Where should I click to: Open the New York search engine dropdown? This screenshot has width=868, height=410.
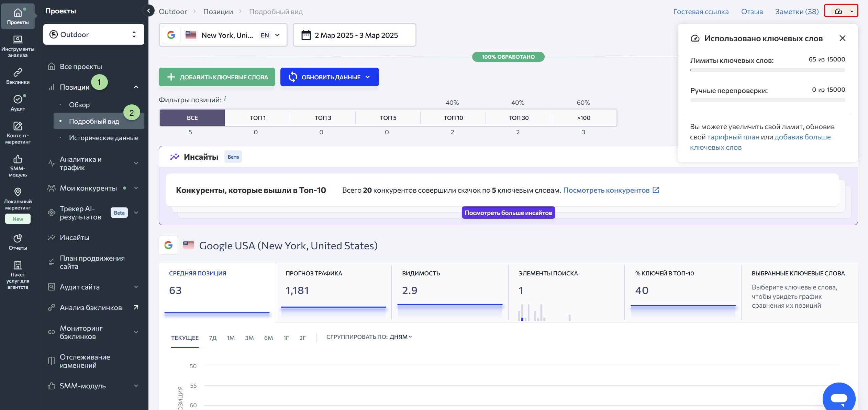click(223, 35)
